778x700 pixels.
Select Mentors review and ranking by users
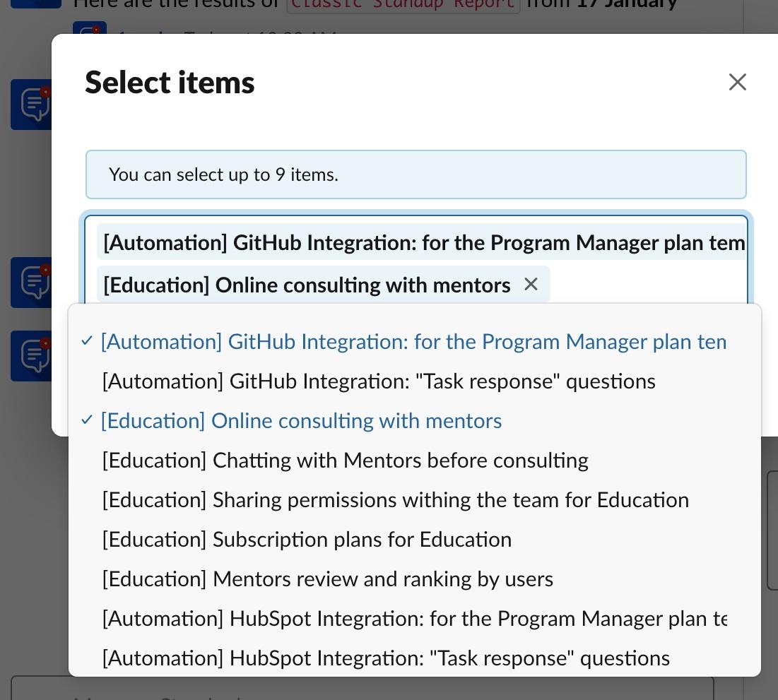pos(414,579)
